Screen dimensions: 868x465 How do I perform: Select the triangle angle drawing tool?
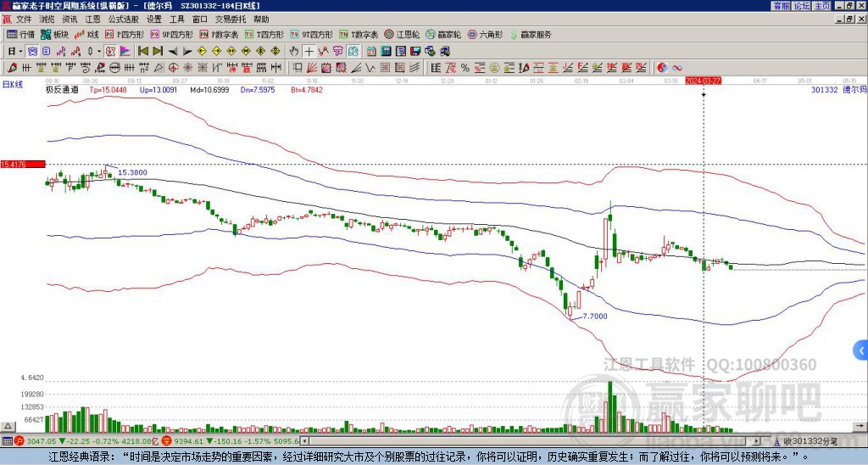point(159,68)
